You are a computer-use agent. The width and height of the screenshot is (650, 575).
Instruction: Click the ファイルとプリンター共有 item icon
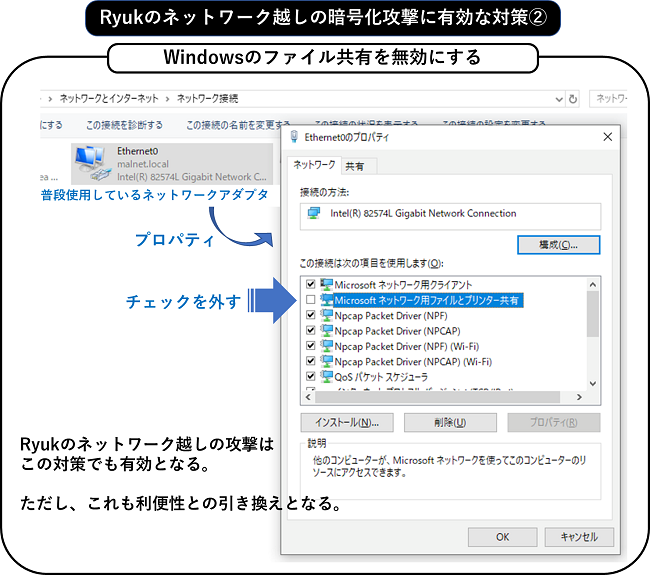327,300
